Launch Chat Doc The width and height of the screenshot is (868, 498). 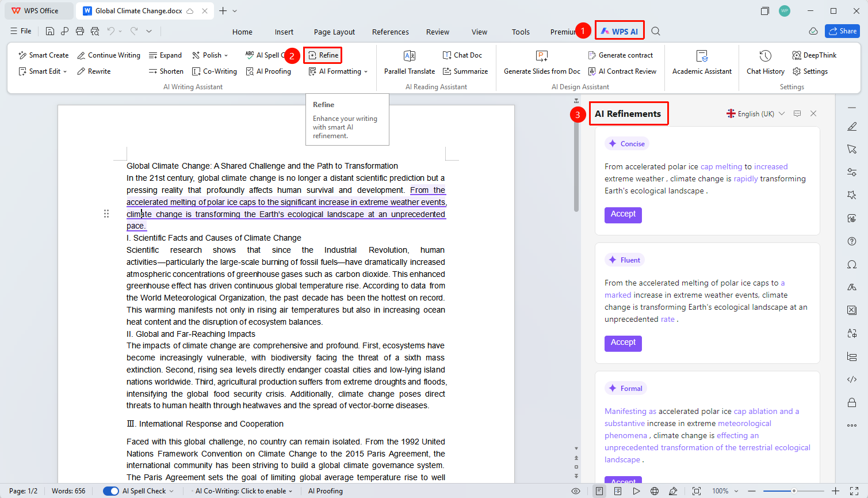click(x=462, y=55)
